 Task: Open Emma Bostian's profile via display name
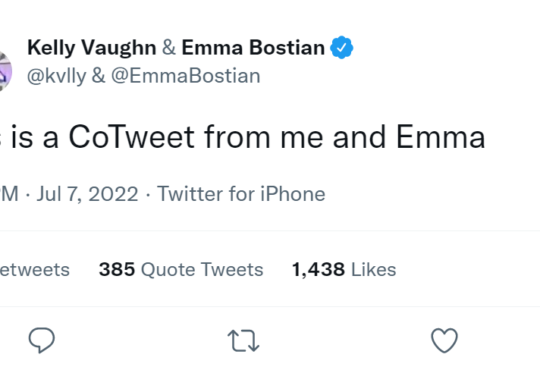click(x=253, y=48)
